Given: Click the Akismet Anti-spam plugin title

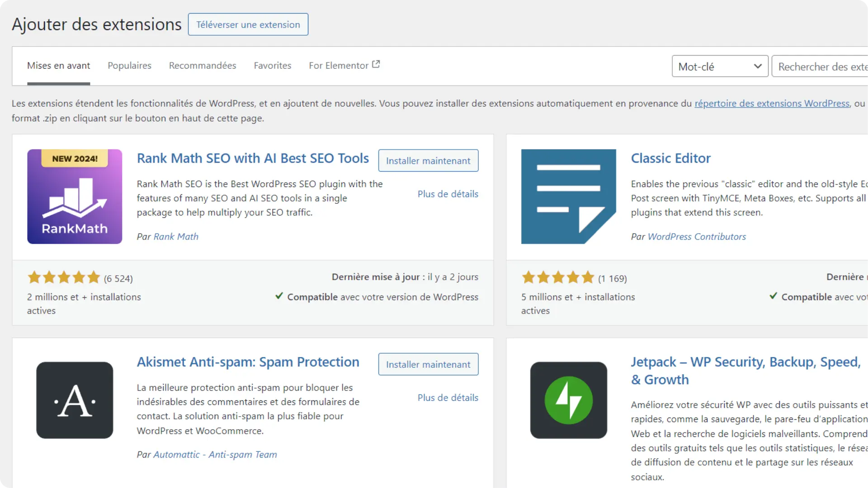Looking at the screenshot, I should [248, 362].
